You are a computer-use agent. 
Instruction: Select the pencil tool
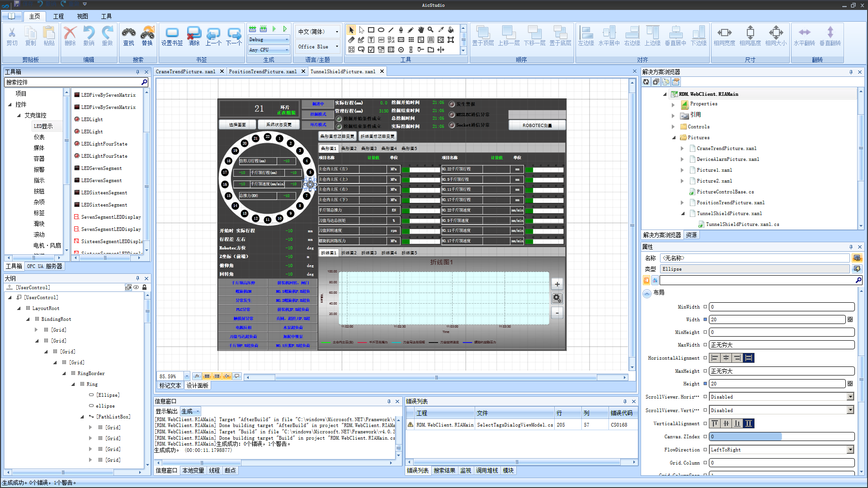coord(411,30)
